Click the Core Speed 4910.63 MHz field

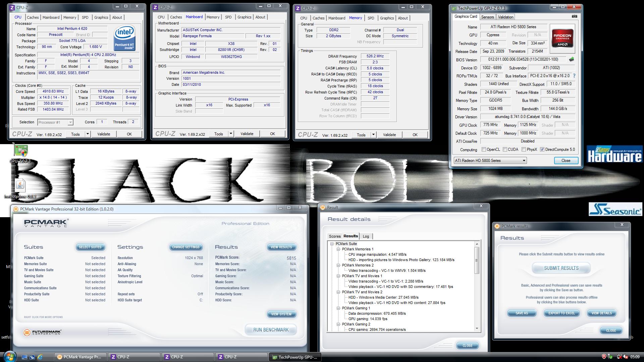[x=53, y=91]
